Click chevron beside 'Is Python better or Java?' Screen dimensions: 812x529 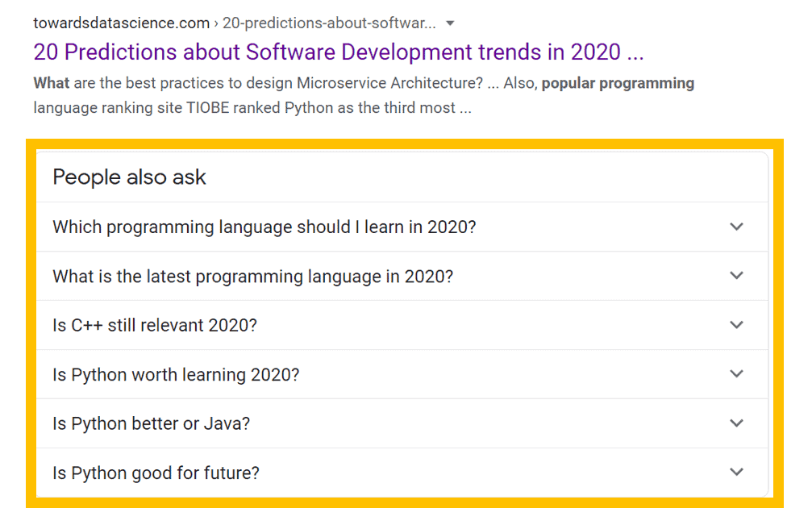coord(736,423)
